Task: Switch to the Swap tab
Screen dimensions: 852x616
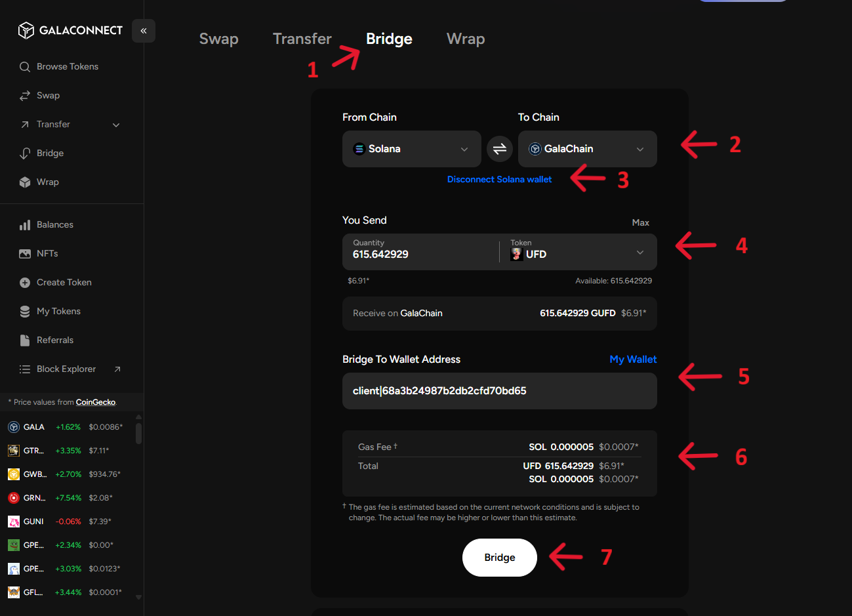Action: [x=219, y=39]
